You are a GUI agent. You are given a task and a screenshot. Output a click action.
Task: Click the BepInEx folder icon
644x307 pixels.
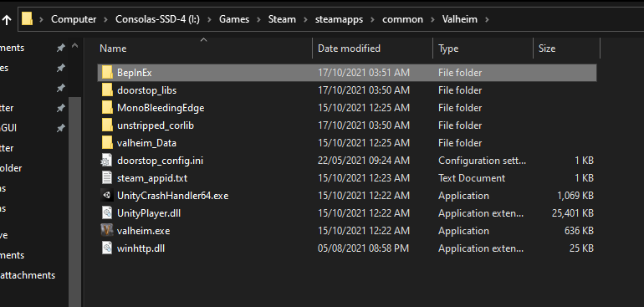[x=107, y=72]
